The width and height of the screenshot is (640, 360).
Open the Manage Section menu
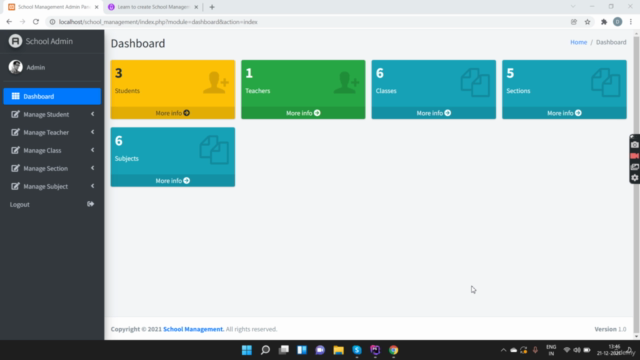(52, 168)
